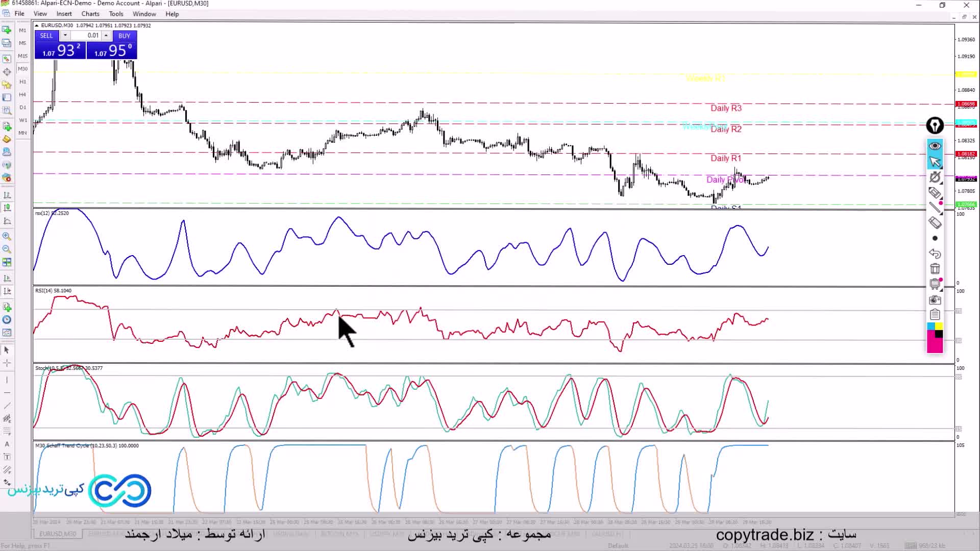Click the zoom in magnifier icon
Image resolution: width=980 pixels, height=551 pixels.
7,236
